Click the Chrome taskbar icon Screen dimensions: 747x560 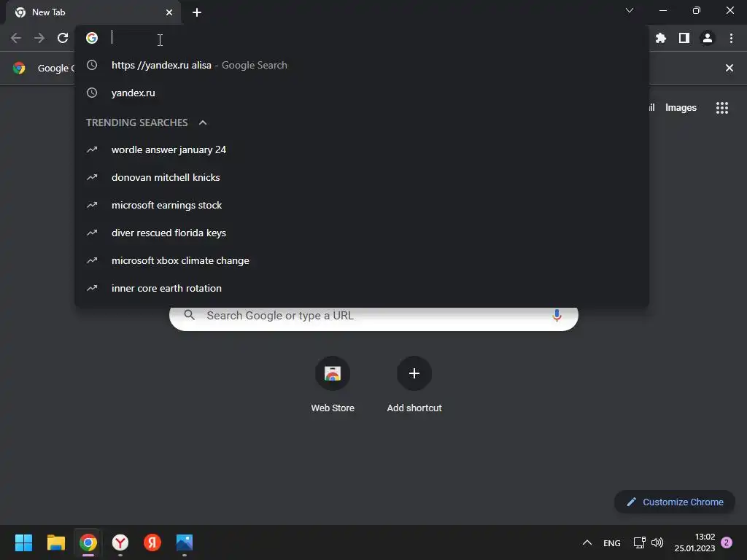(88, 542)
